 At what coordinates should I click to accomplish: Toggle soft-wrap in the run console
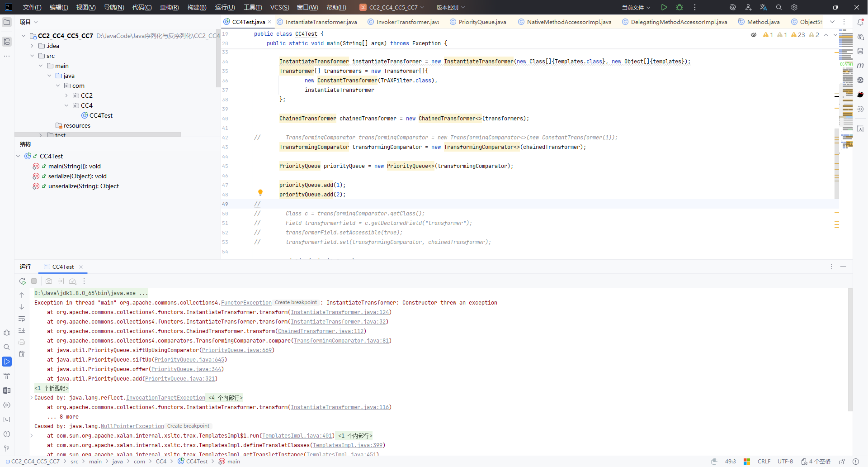[22, 319]
